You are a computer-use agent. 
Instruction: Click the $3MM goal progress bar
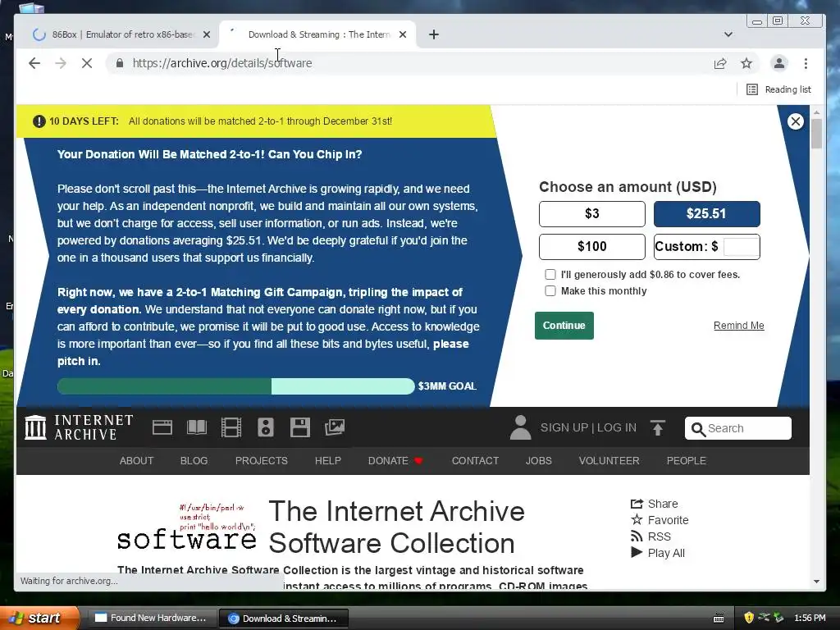(235, 386)
